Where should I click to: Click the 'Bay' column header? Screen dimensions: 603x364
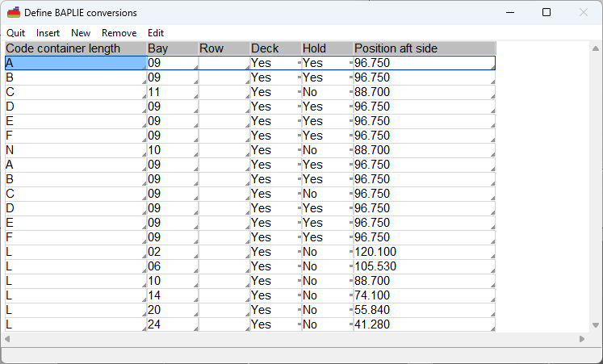pos(173,48)
